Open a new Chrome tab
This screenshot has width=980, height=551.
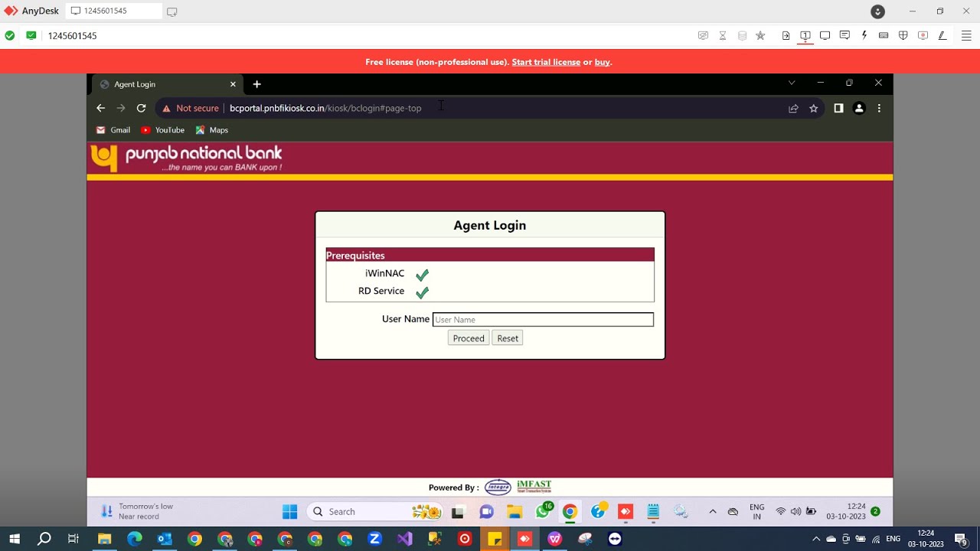[257, 84]
